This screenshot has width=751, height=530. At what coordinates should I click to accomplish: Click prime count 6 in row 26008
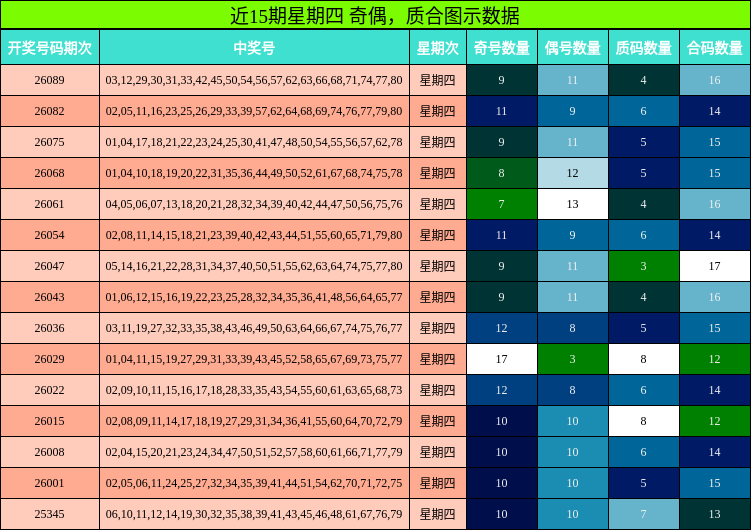[x=643, y=452]
